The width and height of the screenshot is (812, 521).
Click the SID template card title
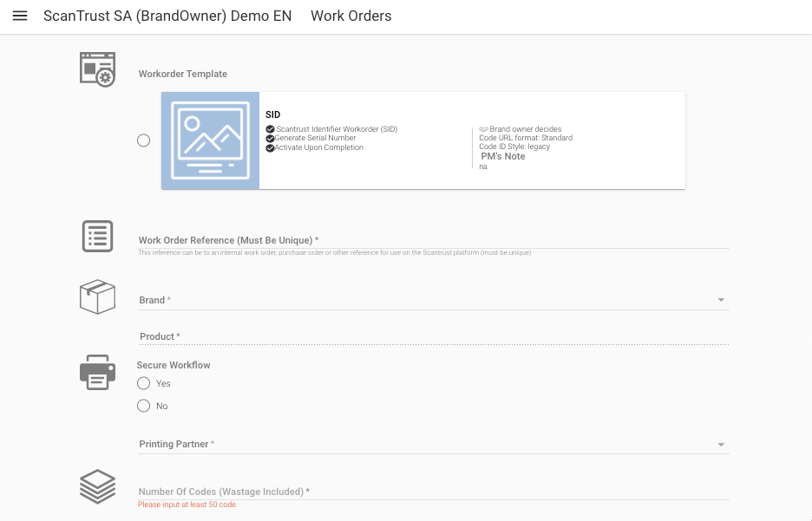click(x=272, y=114)
